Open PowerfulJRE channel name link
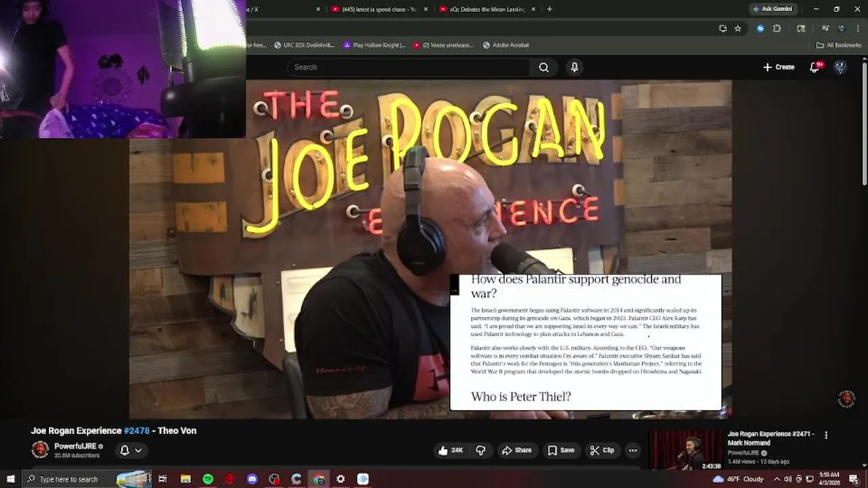868x488 pixels. coord(75,447)
